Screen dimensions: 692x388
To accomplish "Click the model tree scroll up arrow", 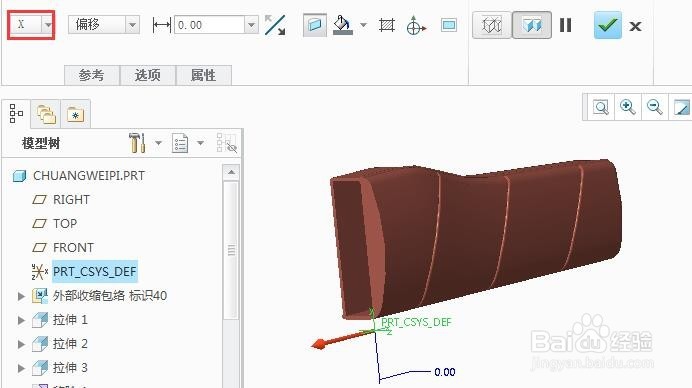I will pos(231,172).
